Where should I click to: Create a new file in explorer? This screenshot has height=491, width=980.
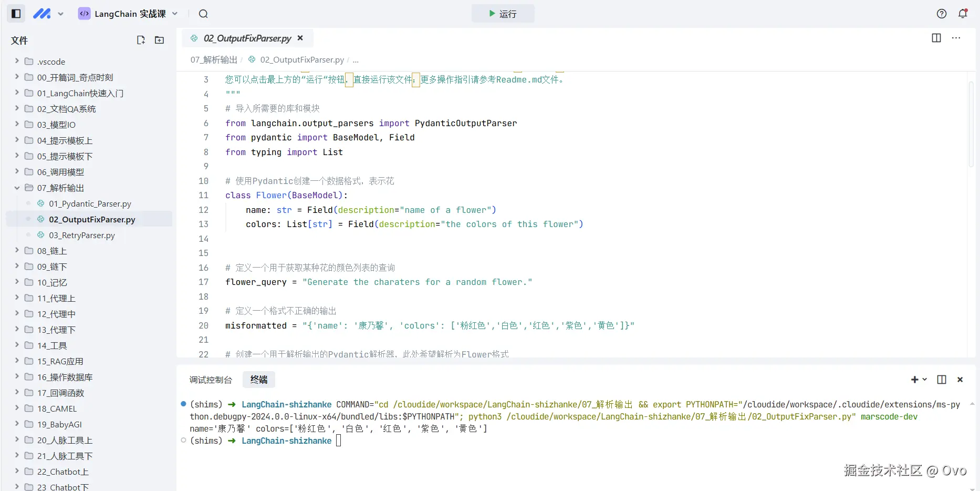pos(141,40)
